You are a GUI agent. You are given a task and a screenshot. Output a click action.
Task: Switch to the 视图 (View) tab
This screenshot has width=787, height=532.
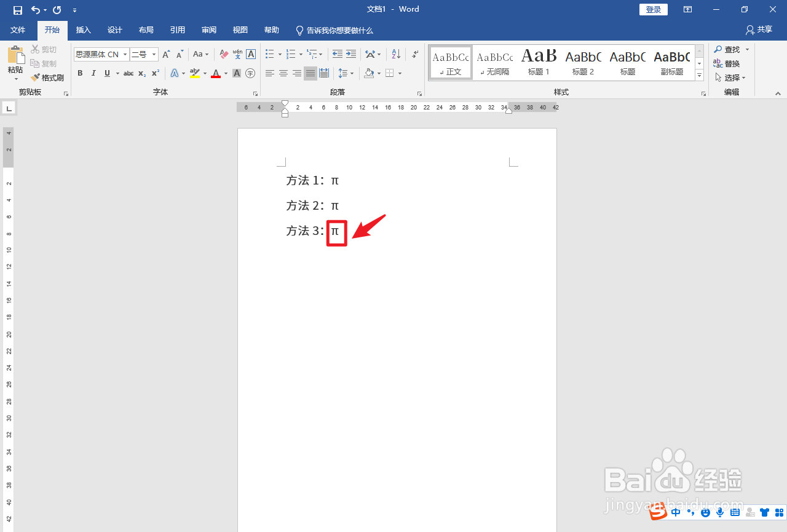(240, 30)
